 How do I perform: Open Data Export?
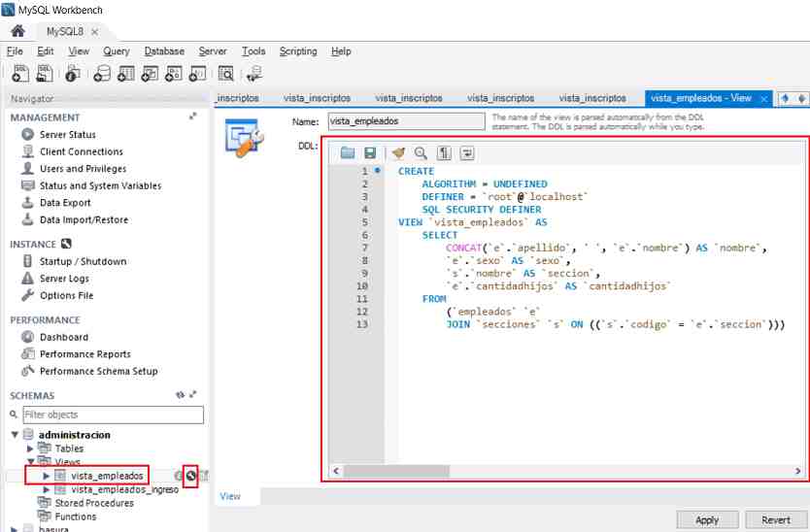point(65,203)
